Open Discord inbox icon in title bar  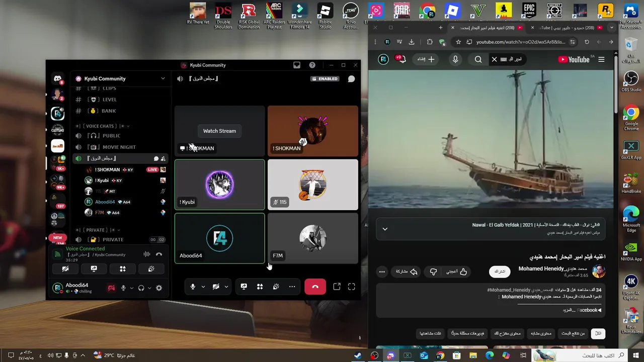(x=297, y=65)
